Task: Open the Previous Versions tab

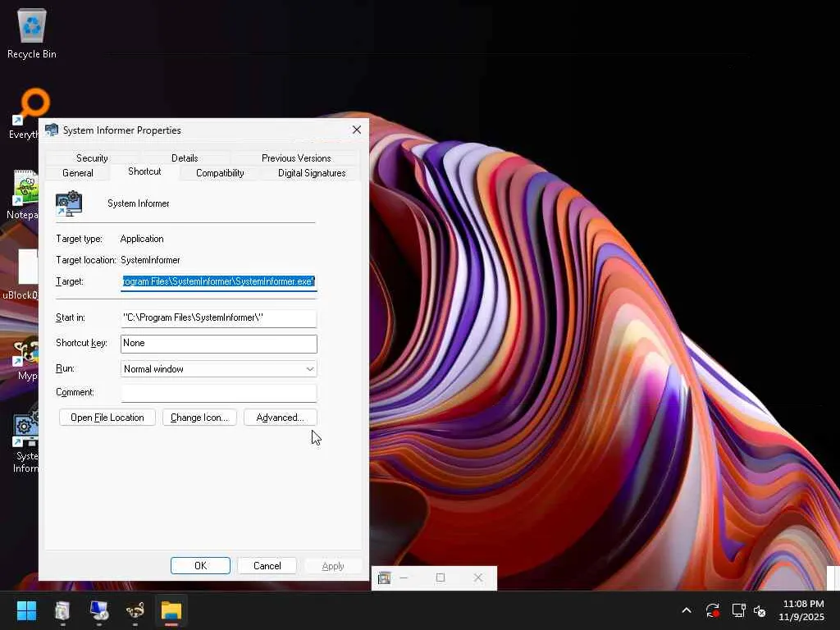Action: [296, 158]
